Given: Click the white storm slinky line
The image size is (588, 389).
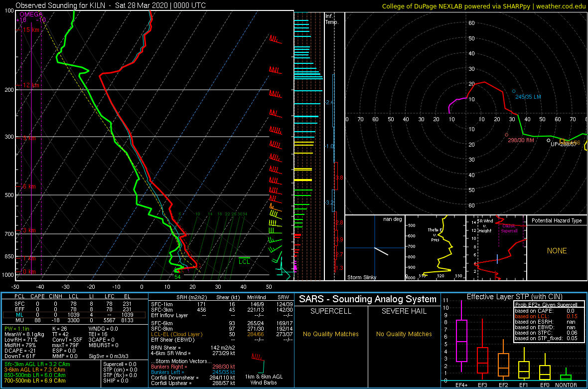Looking at the screenshot, I should 381,251.
